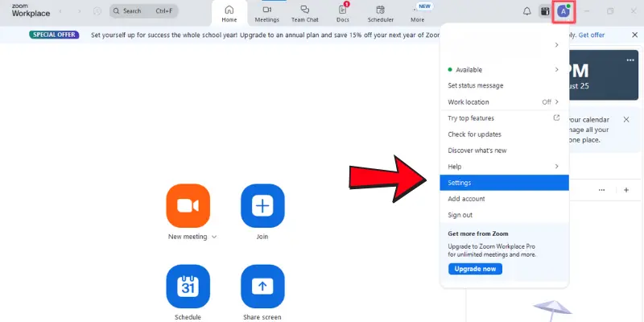Follow the Get offer link
This screenshot has height=322, width=644.
(x=592, y=35)
